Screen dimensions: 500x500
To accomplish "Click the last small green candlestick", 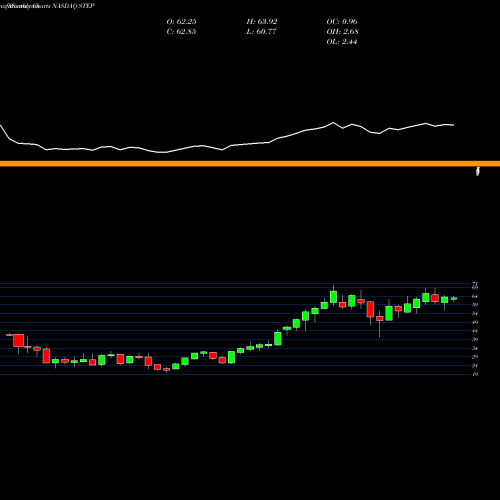I will [454, 299].
